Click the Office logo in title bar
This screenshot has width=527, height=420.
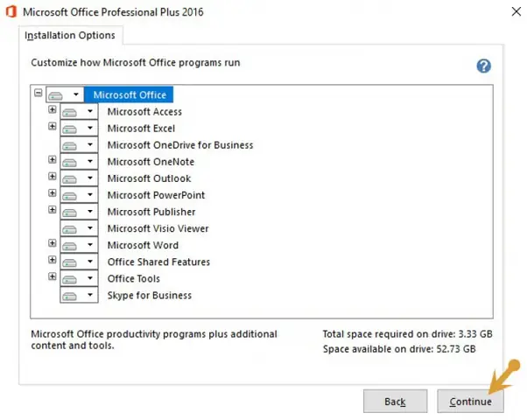pos(11,11)
